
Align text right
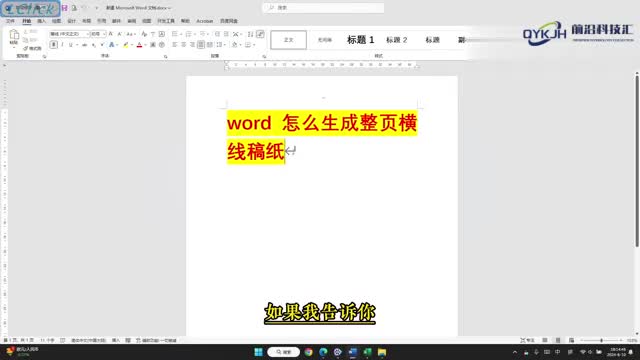tap(192, 44)
